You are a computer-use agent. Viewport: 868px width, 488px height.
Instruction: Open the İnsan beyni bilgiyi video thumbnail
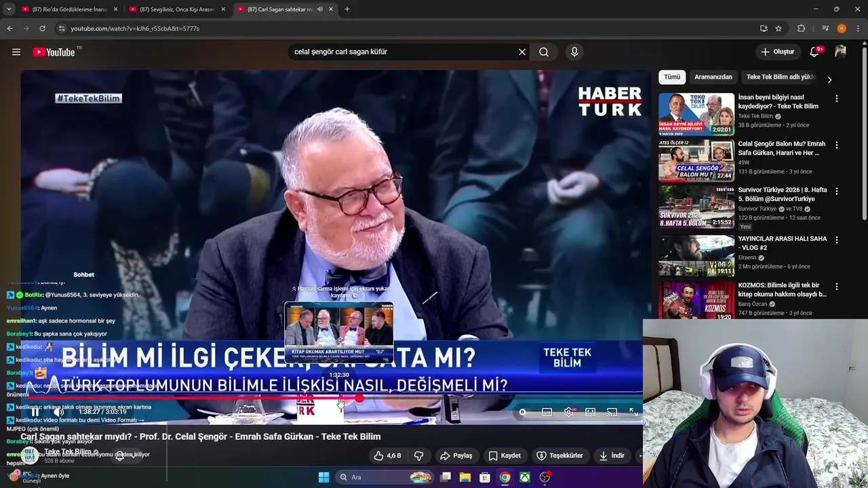[x=696, y=114]
